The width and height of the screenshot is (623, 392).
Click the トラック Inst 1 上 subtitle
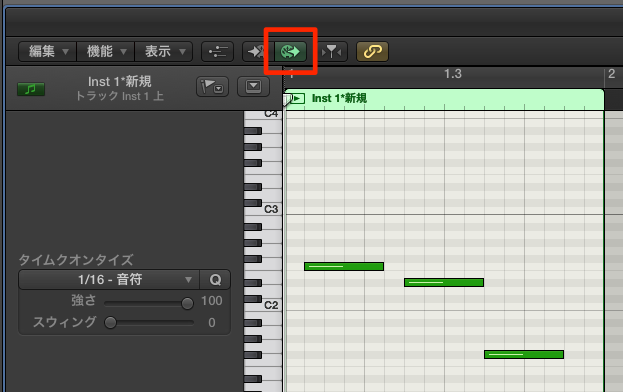[x=120, y=96]
